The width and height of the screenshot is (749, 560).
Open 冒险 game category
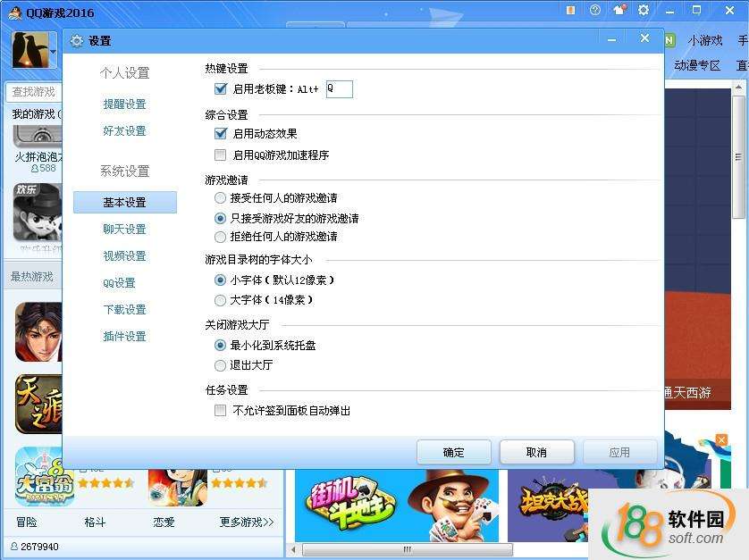tap(27, 522)
